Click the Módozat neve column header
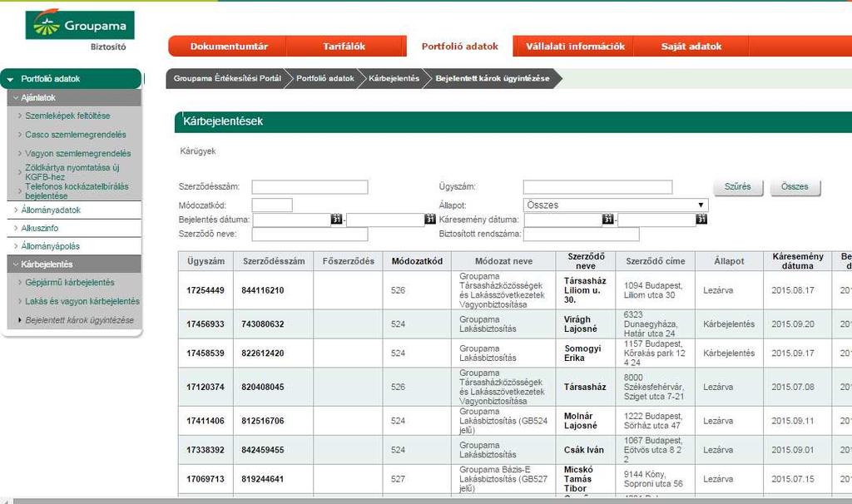The width and height of the screenshot is (852, 504). pyautogui.click(x=503, y=261)
